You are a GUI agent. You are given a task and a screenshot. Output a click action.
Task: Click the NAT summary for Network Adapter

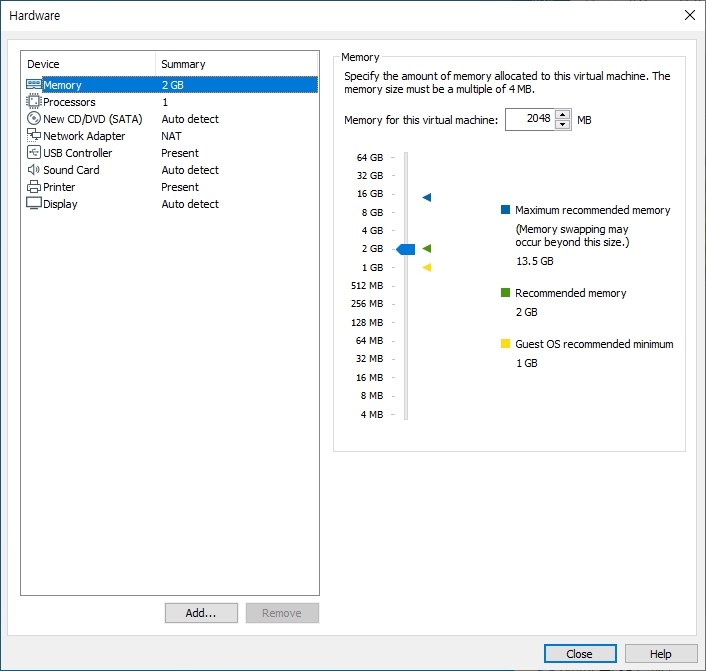(x=172, y=136)
